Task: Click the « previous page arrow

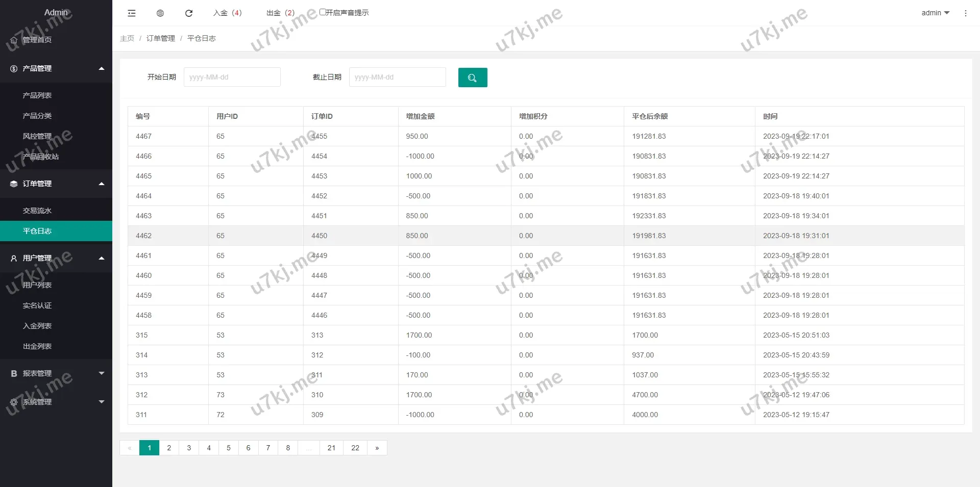Action: [x=130, y=448]
